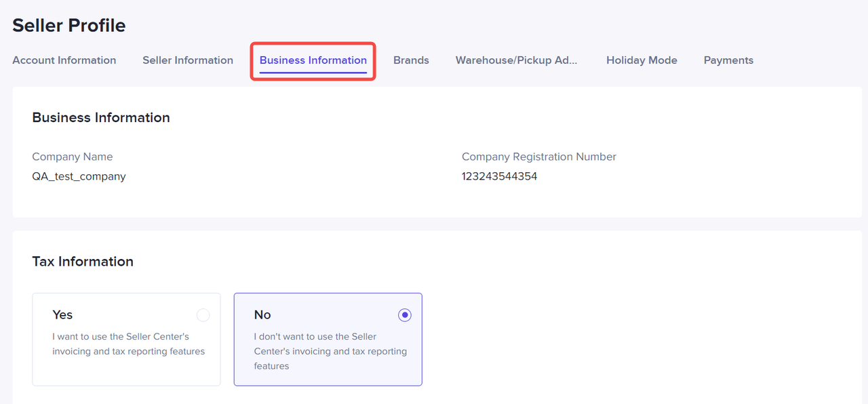Select the highlighted Business Information tab
Viewport: 868px width, 404px height.
[x=313, y=60]
